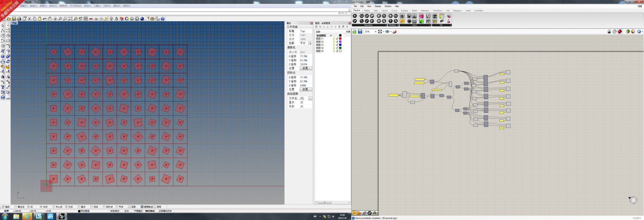
Task: Select the Gradient component icon
Action: 421,16
